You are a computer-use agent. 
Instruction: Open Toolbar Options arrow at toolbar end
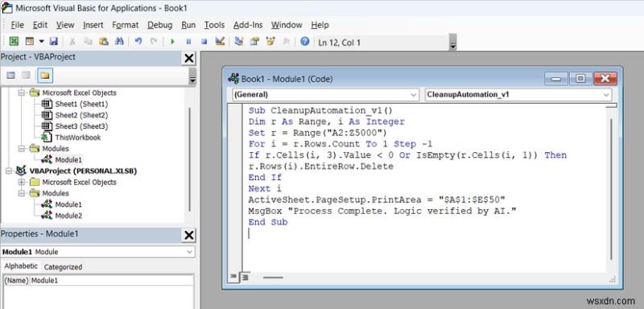coord(453,43)
